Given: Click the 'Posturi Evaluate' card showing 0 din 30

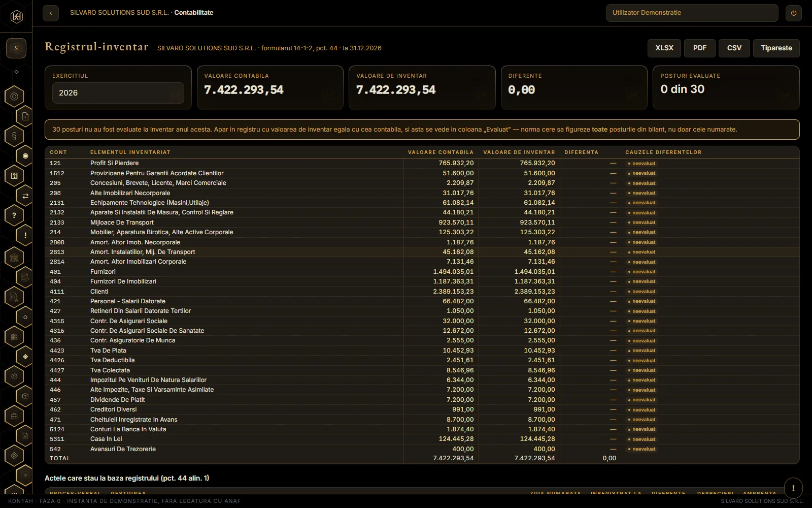Looking at the screenshot, I should click(x=726, y=88).
